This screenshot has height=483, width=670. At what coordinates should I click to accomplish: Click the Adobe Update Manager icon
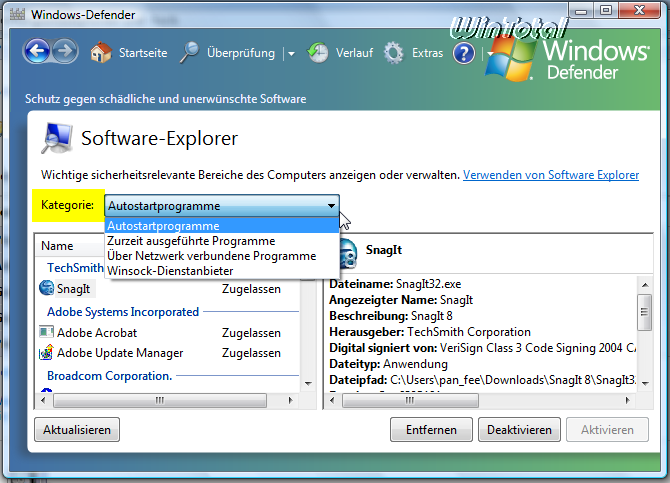pyautogui.click(x=46, y=352)
